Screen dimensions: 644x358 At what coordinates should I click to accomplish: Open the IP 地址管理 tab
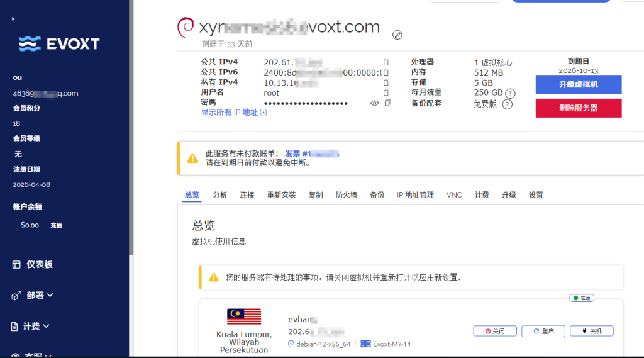pos(415,195)
